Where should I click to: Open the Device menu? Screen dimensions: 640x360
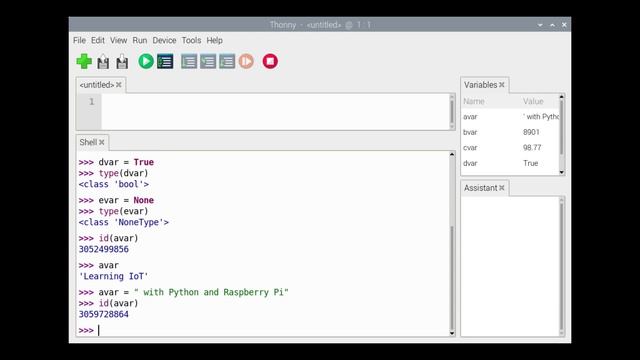click(x=164, y=40)
